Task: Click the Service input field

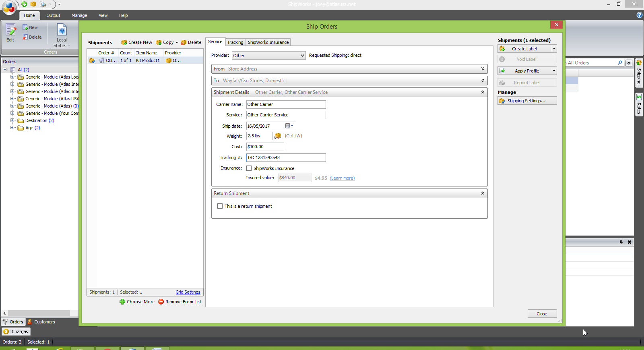Action: point(286,115)
